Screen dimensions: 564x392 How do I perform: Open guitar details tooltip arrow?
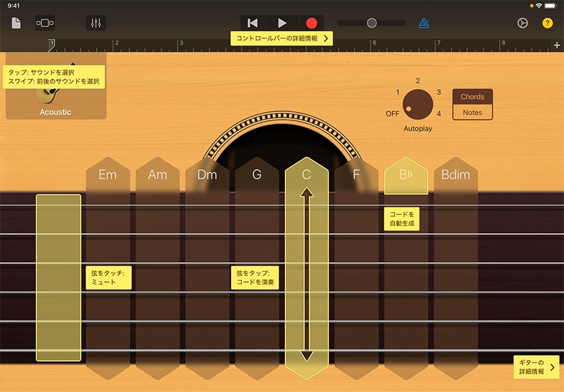click(536, 367)
